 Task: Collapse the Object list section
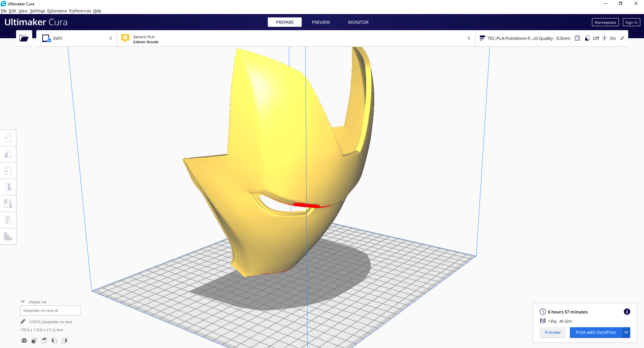point(23,302)
